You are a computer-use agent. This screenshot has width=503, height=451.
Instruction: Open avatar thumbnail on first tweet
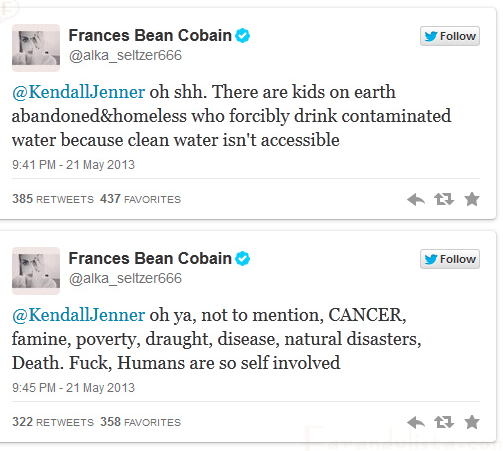point(36,48)
